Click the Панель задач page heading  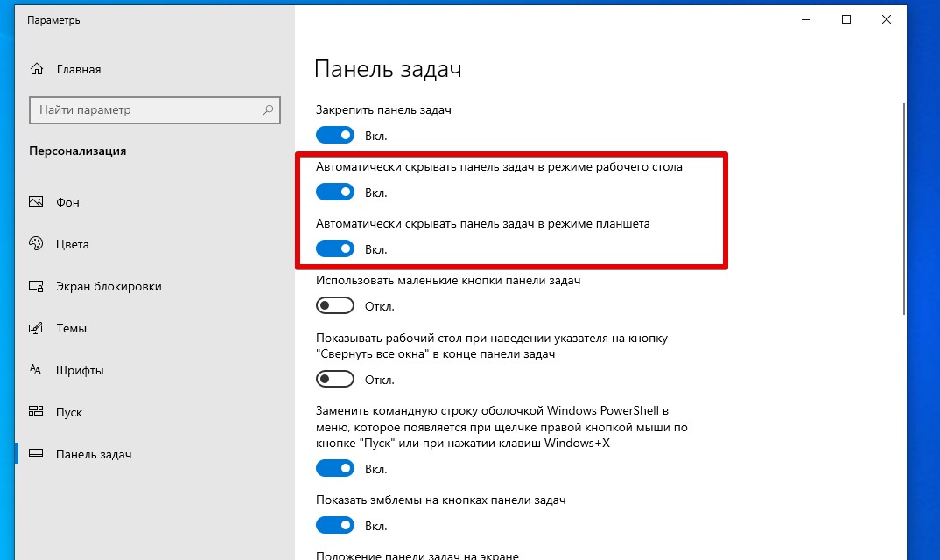click(388, 69)
